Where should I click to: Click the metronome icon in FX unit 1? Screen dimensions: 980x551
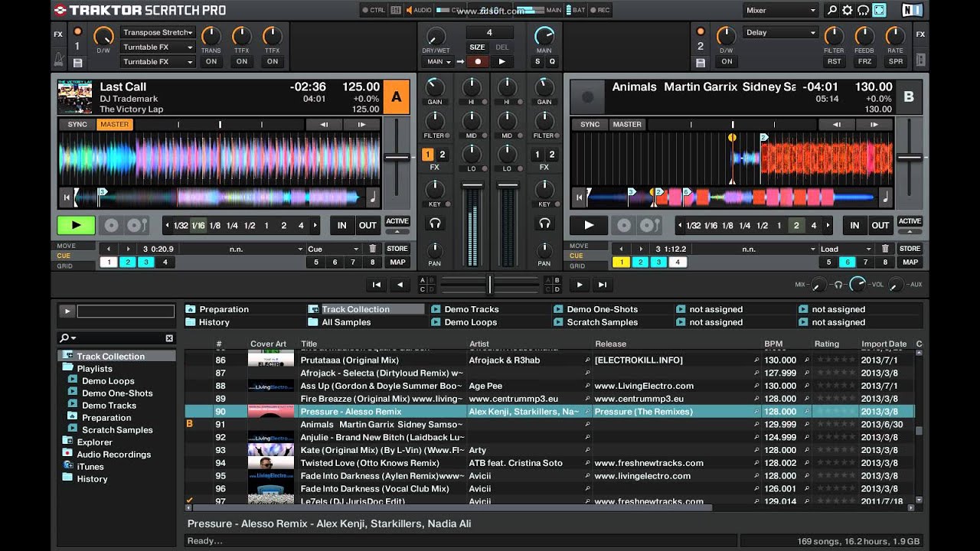coord(59,60)
